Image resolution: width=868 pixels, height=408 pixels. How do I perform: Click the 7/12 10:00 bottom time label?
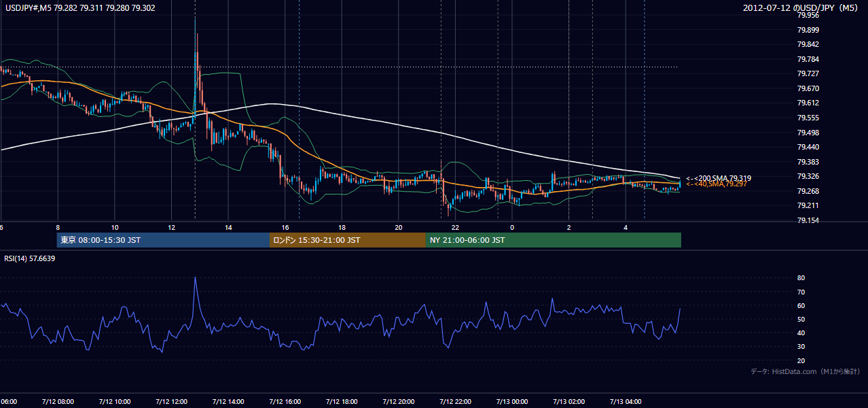point(114,402)
